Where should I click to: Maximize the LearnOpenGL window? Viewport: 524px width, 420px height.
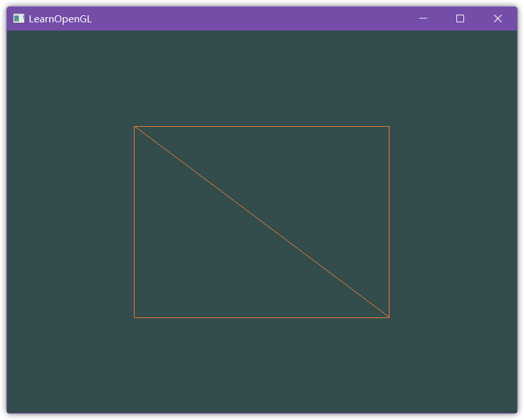(x=460, y=19)
